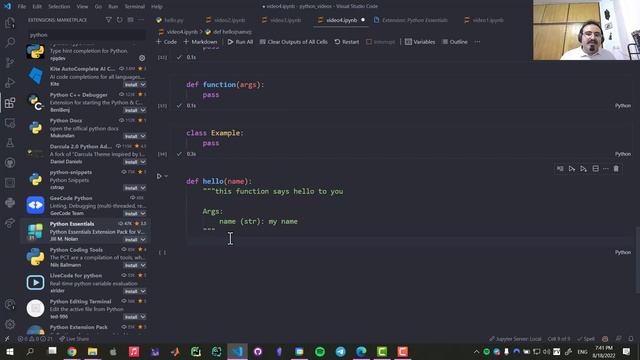The height and width of the screenshot is (360, 640).
Task: Open the Source Control view
Action: coord(10,62)
